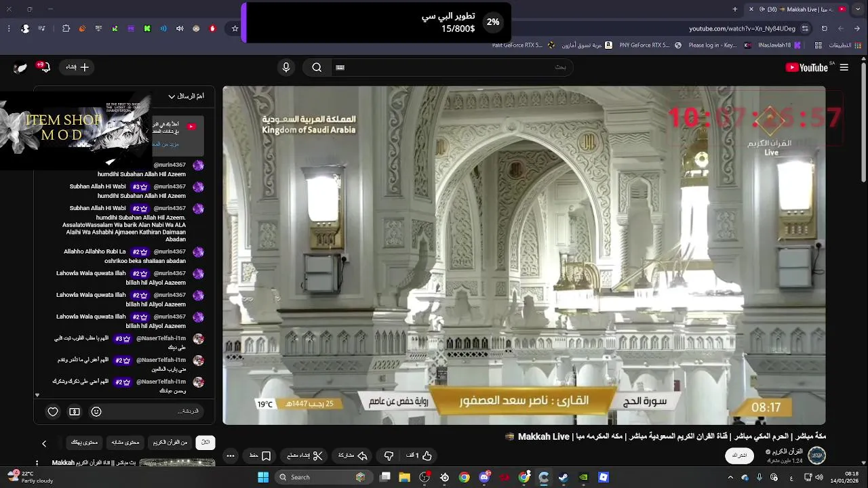
Task: Open Discord from the taskbar
Action: (x=484, y=477)
